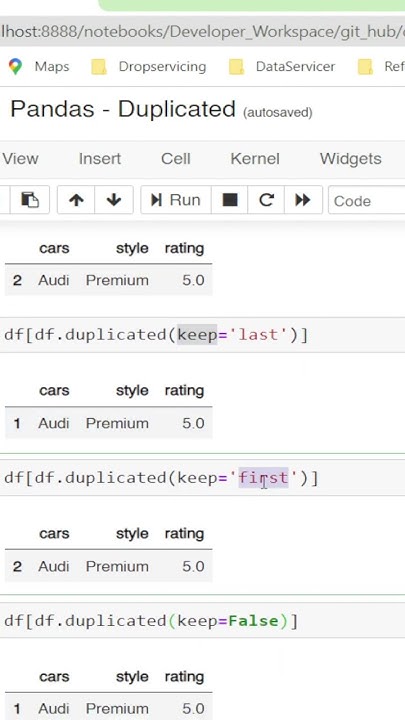
Task: Select the keep='last' code cell
Action: [x=202, y=335]
